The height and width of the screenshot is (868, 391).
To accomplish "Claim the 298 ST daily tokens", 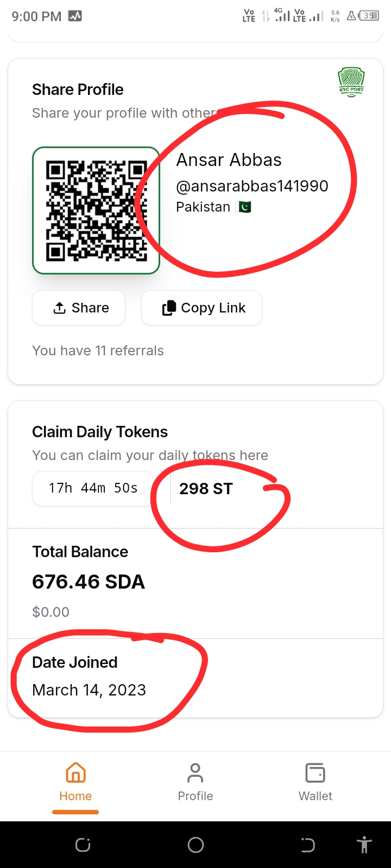I will 206,489.
